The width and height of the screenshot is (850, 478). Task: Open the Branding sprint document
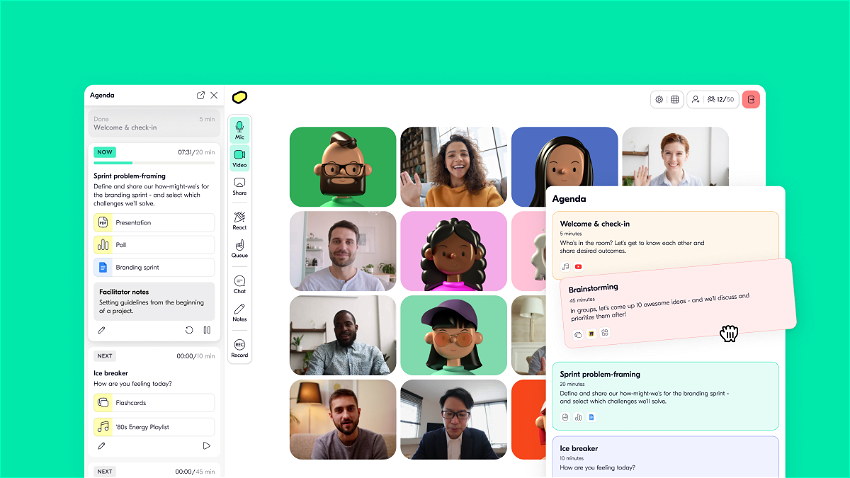(154, 267)
